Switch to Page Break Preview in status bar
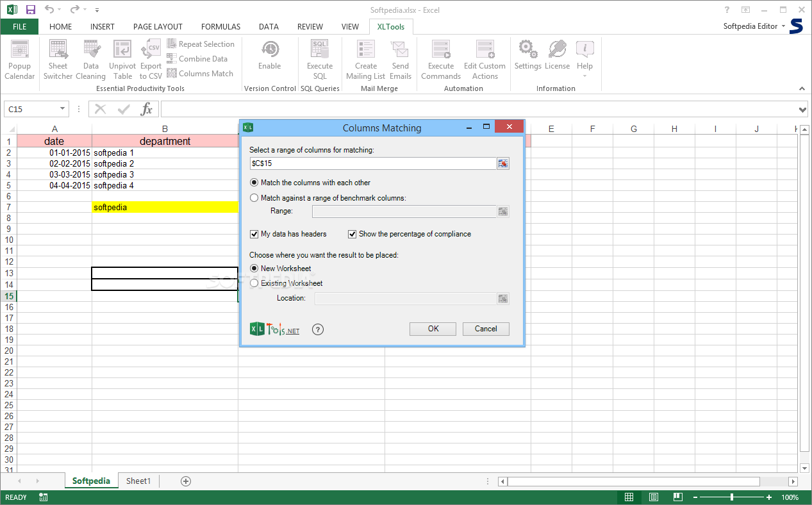 [x=677, y=497]
